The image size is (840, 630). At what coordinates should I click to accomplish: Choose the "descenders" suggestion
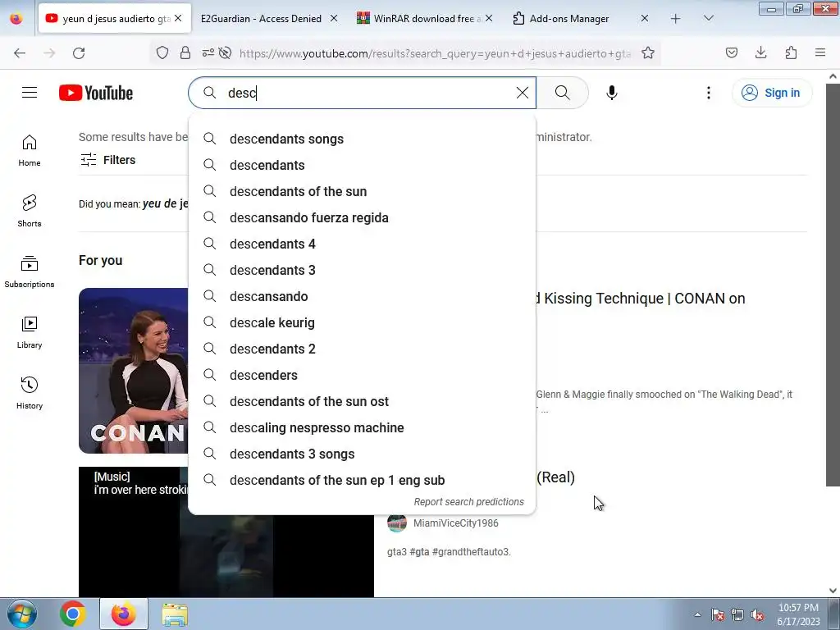pyautogui.click(x=362, y=375)
